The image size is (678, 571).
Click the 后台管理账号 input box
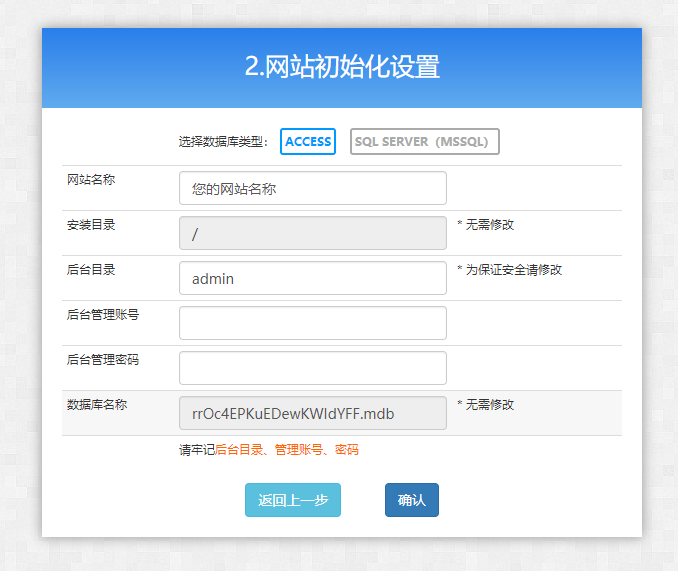[312, 323]
